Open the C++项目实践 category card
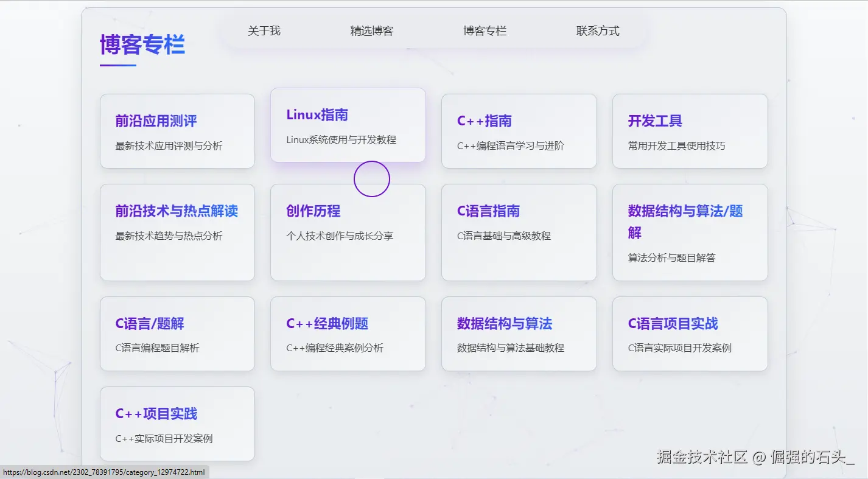The width and height of the screenshot is (868, 479). 177,423
